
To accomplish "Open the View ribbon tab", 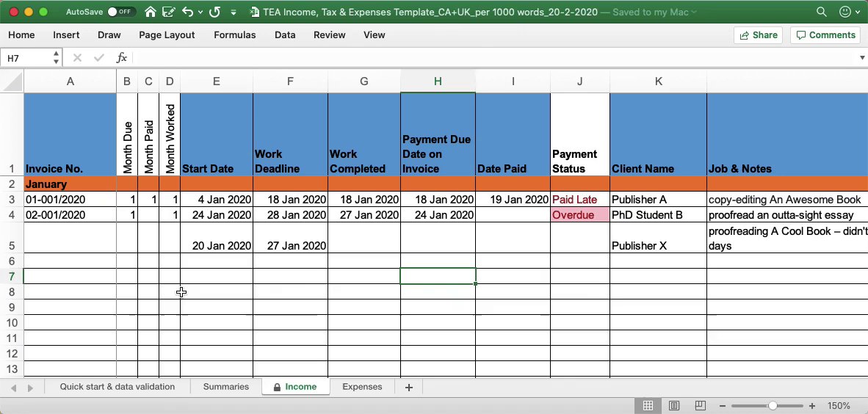I will pyautogui.click(x=375, y=35).
